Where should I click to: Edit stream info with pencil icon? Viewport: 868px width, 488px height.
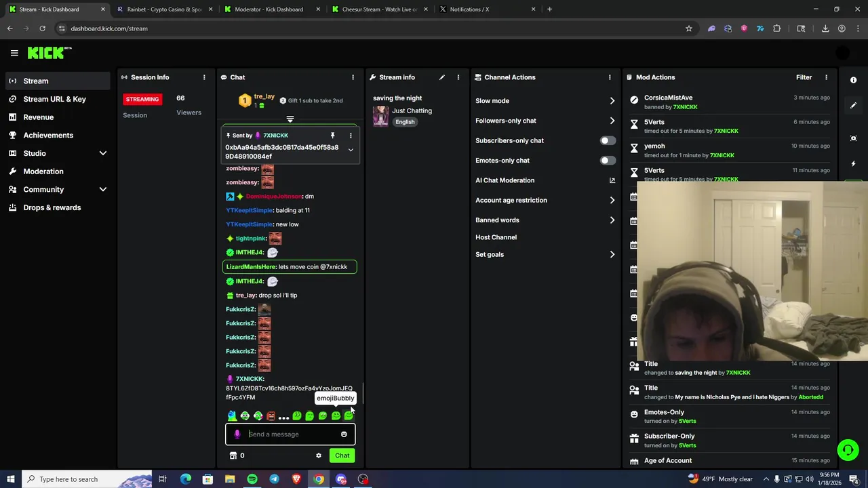442,77
